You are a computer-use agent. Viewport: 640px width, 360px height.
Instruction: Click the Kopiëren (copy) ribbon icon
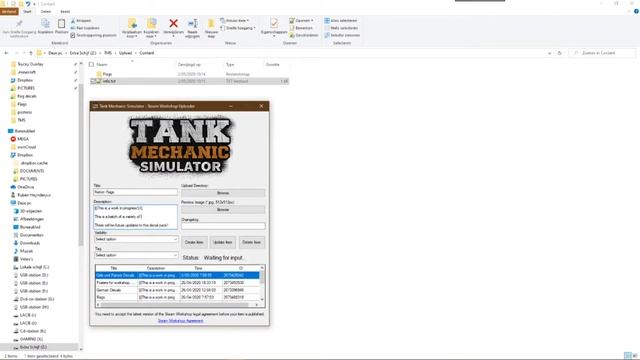point(45,24)
